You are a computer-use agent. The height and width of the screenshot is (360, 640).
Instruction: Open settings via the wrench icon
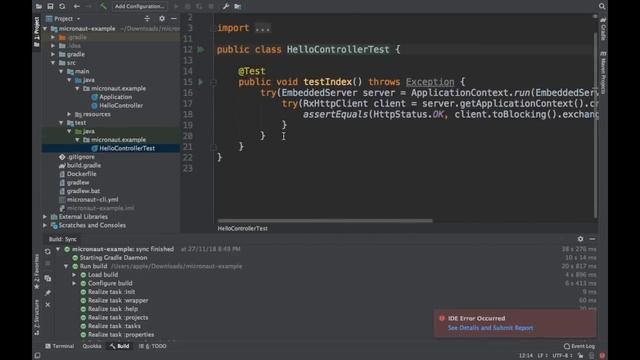[226, 6]
